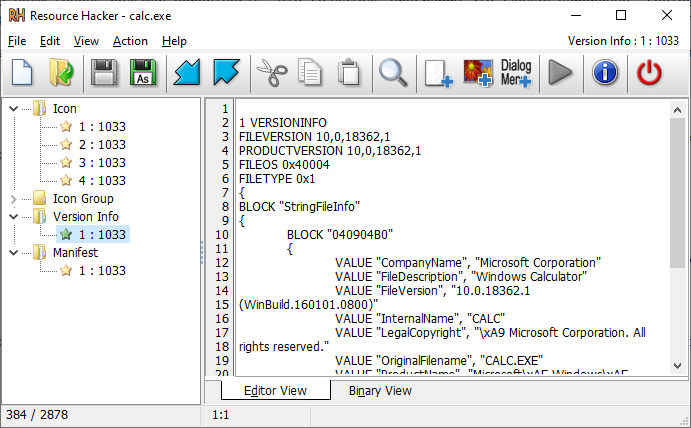Expand the Icon Group tree node
This screenshot has height=428, width=691.
click(14, 199)
